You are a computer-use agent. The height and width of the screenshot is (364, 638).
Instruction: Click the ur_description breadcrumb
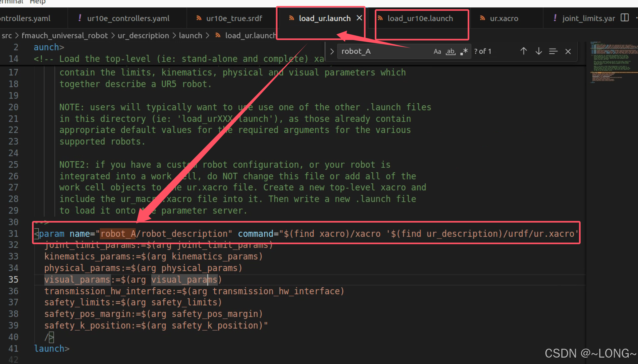point(143,35)
